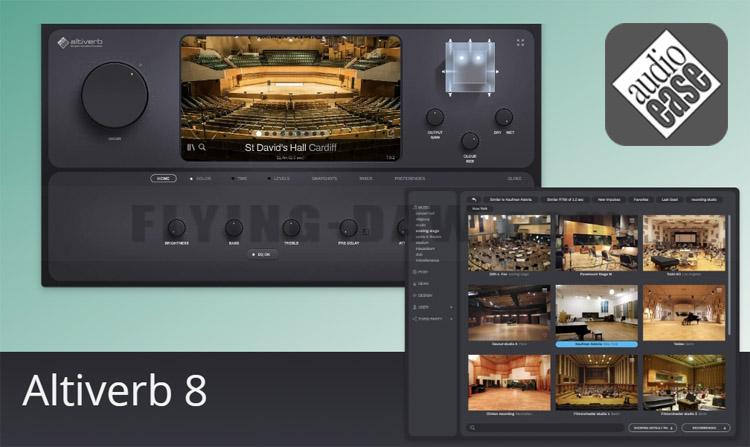Screen dimensions: 750x447
Task: Toggle the EQ ON button
Action: click(x=262, y=254)
